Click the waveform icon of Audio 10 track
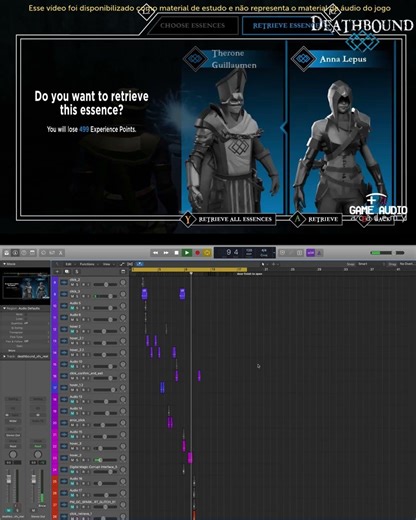The width and height of the screenshot is (416, 520). tap(64, 364)
